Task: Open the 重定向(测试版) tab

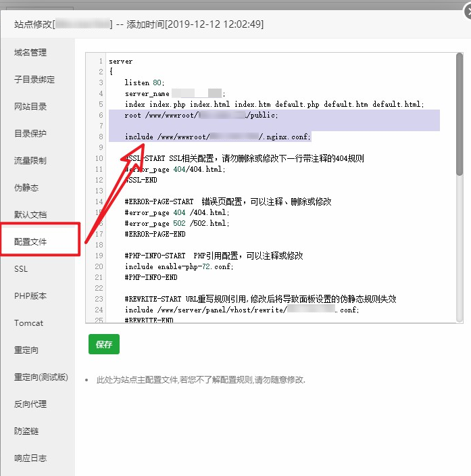Action: pyautogui.click(x=41, y=377)
